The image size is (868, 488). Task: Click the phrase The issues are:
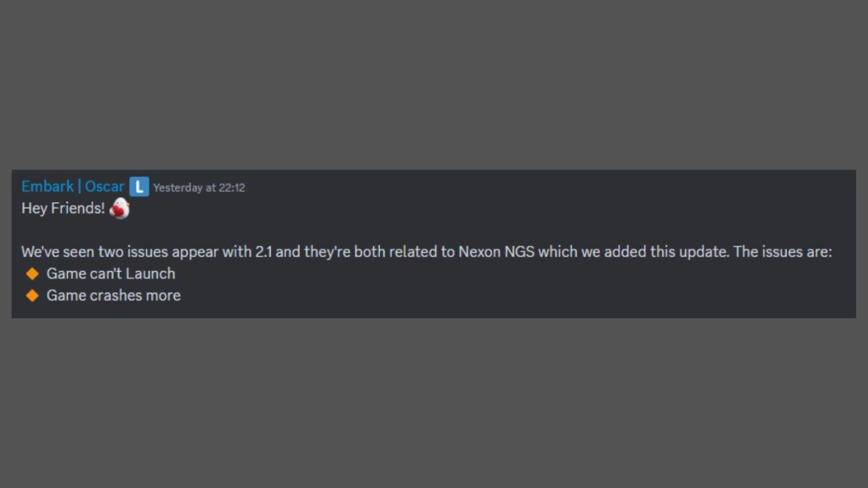[x=783, y=252]
